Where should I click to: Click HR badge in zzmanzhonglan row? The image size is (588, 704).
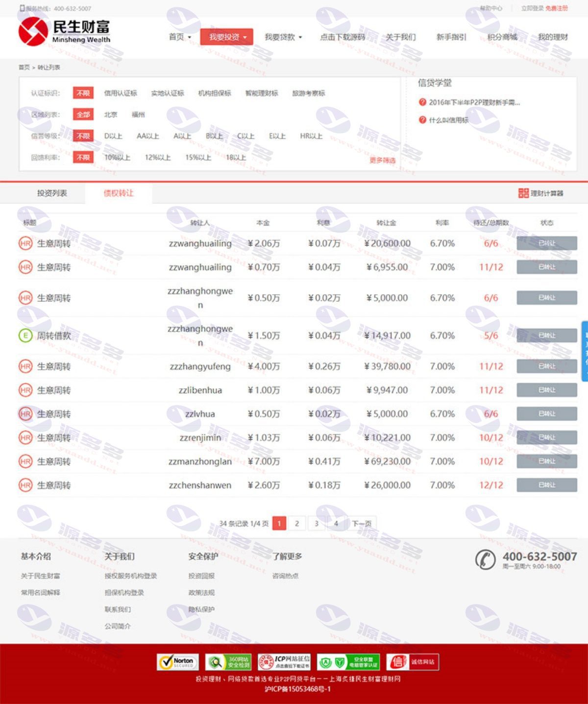(x=25, y=461)
